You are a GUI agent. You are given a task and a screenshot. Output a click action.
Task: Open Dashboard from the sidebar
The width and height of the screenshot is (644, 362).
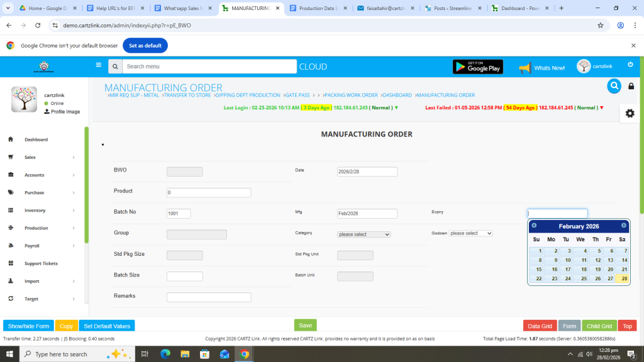pyautogui.click(x=36, y=140)
